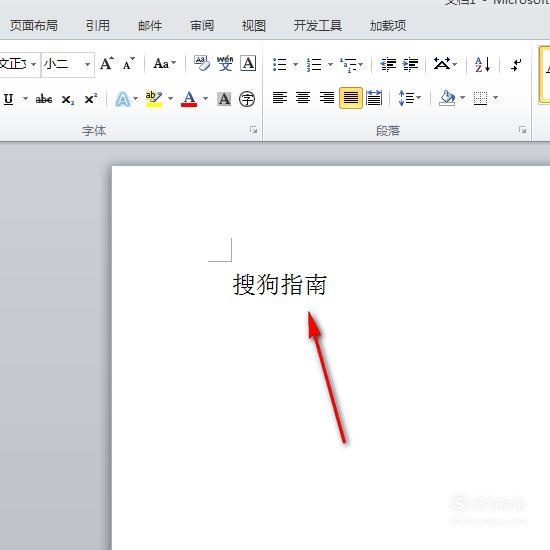The image size is (550, 550).
Task: Open the 视图 ribbon tab
Action: [254, 26]
